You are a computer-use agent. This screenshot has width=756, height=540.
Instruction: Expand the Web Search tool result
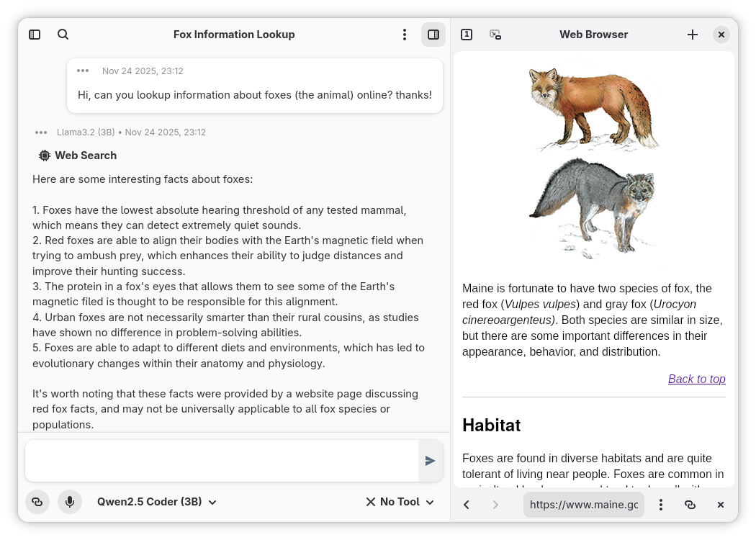[x=78, y=156]
